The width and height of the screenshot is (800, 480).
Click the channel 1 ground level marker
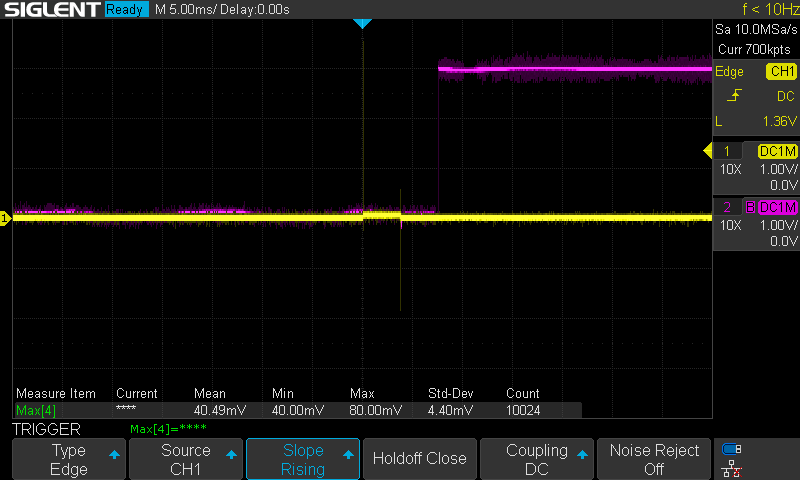[x=5, y=218]
